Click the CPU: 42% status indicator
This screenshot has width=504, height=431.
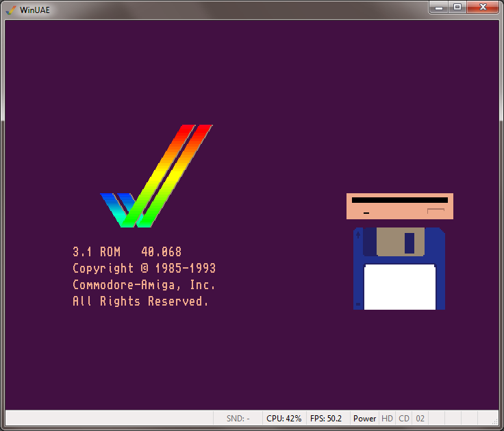[x=284, y=419]
